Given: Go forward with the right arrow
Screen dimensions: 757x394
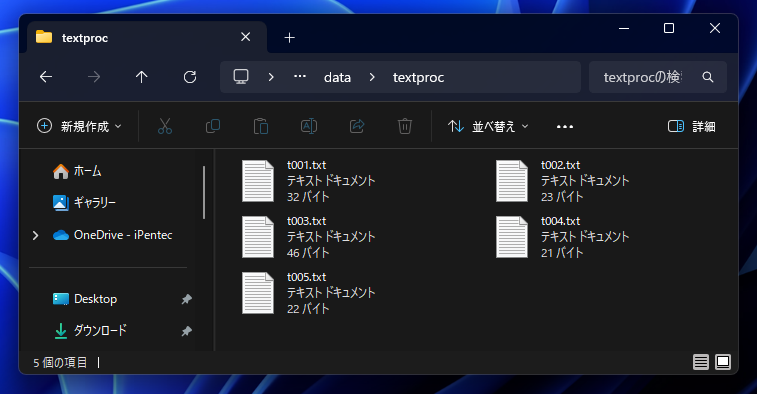Looking at the screenshot, I should pos(94,77).
